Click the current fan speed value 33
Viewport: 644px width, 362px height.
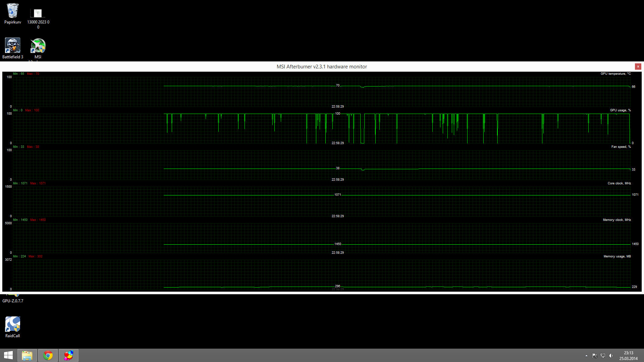(x=634, y=170)
